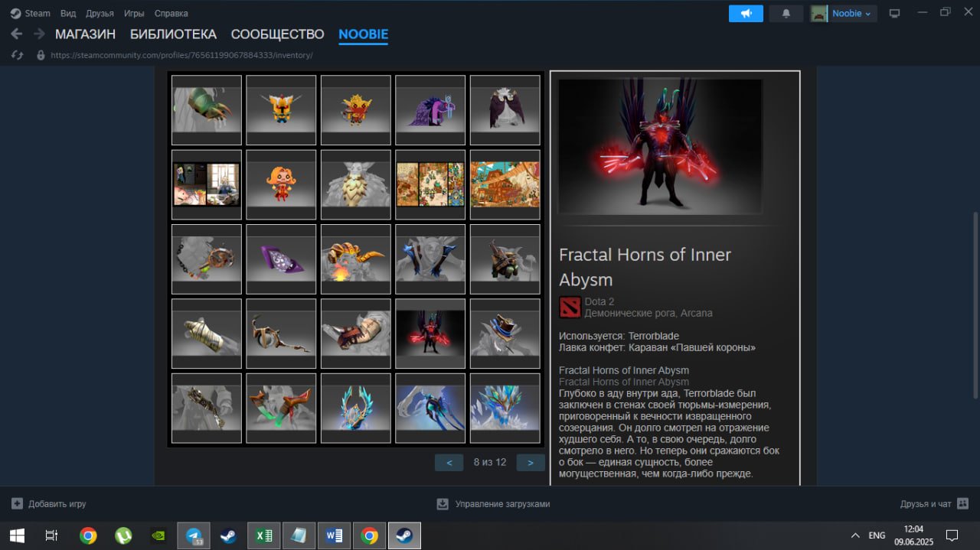Show hidden tray icons with the chevron
Image resolution: width=980 pixels, height=550 pixels.
tap(855, 535)
